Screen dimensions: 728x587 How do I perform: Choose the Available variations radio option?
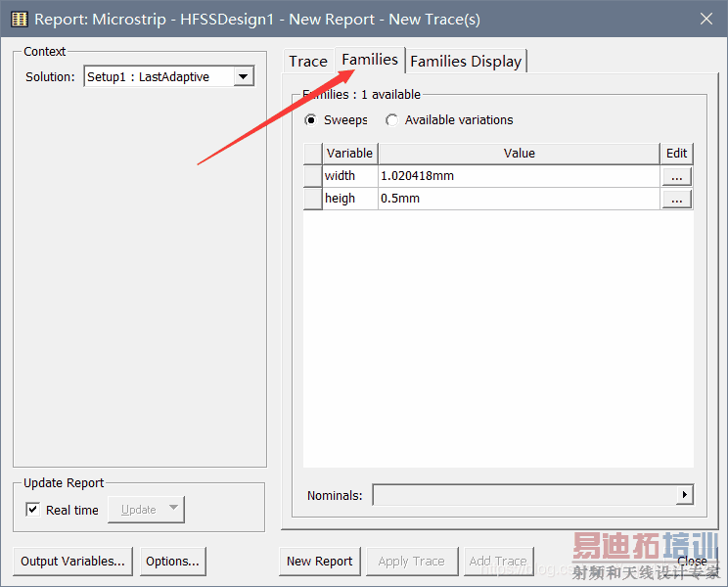coord(391,120)
